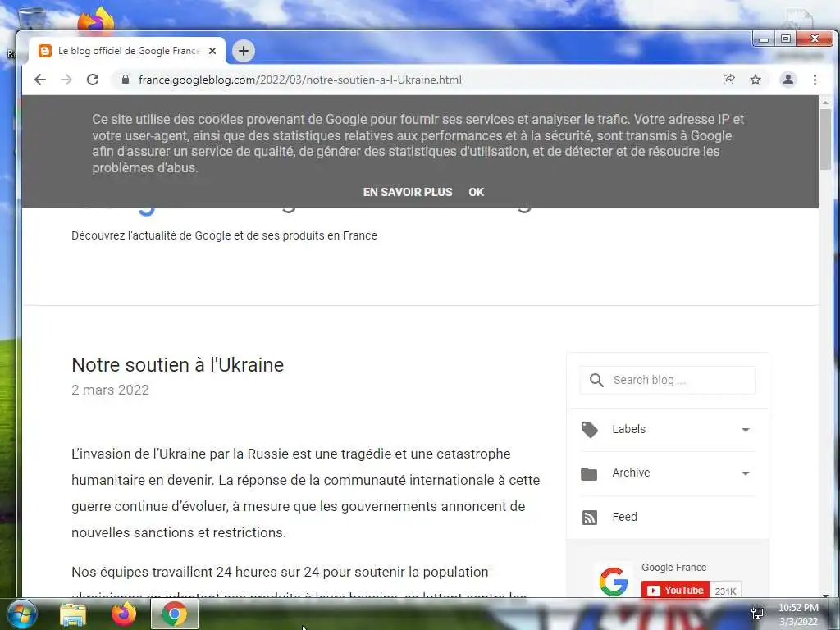
Task: Open File Explorer from the taskbar
Action: 72,614
